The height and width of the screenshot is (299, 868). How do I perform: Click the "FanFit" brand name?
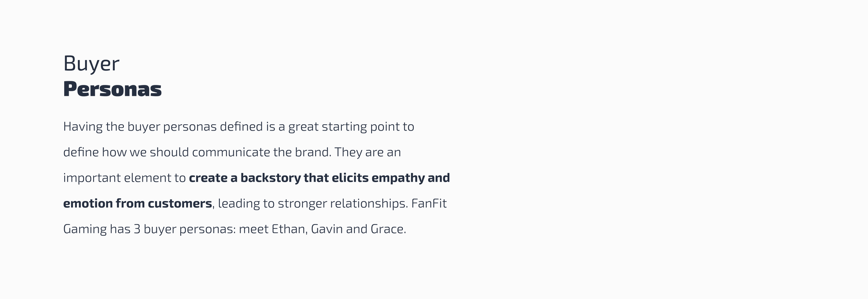pos(429,204)
